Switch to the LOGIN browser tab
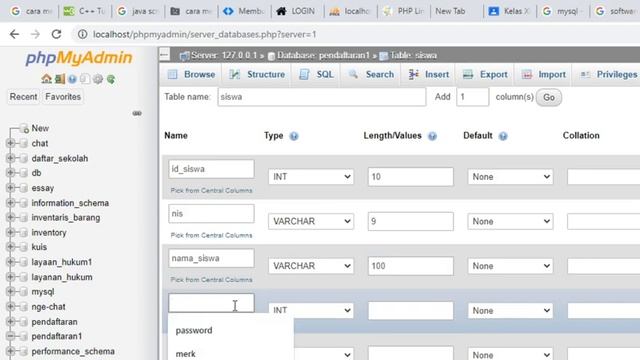The height and width of the screenshot is (360, 640). pyautogui.click(x=296, y=11)
